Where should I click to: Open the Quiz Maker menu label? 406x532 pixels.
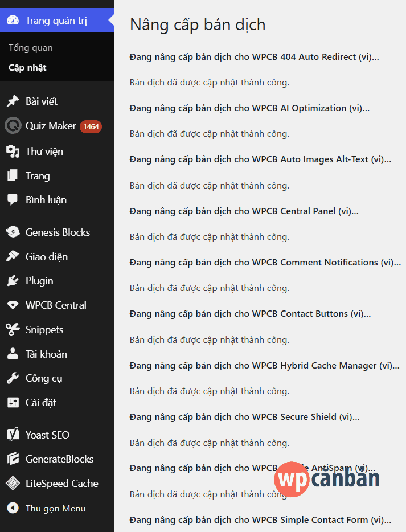point(51,125)
